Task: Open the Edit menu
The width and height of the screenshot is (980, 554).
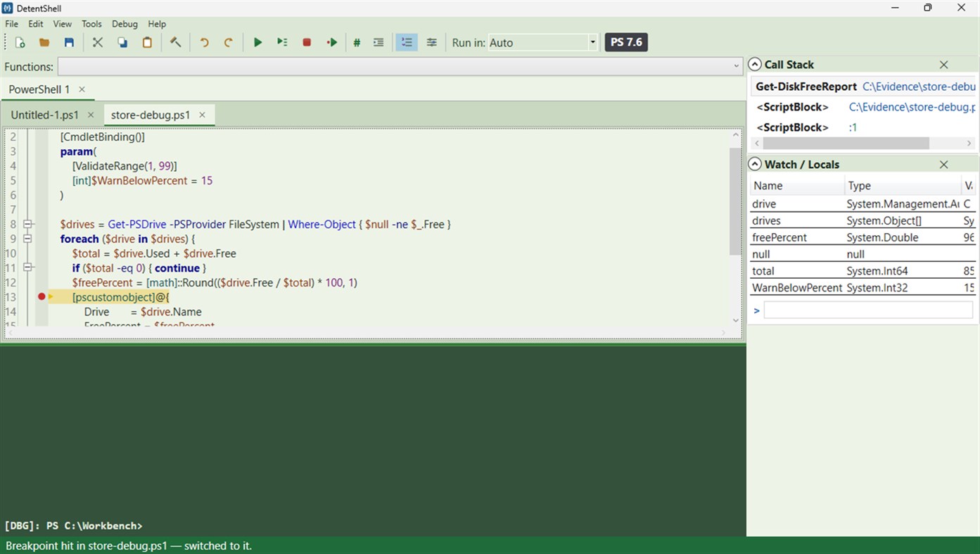Action: pos(36,24)
